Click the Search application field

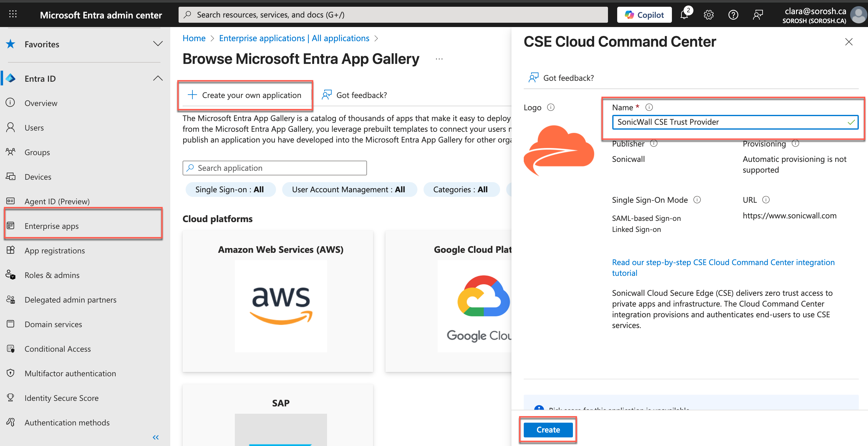click(274, 168)
